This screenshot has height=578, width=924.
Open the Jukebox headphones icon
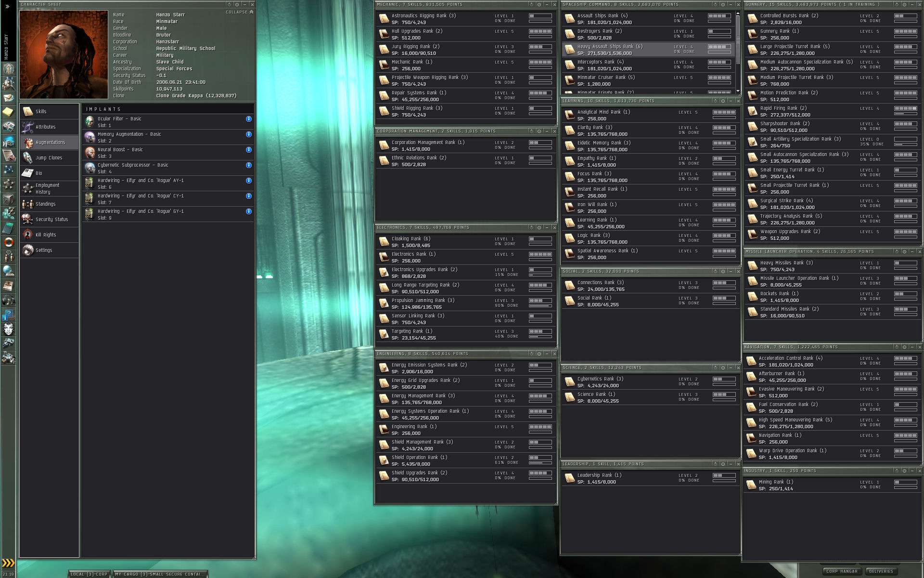(x=8, y=300)
